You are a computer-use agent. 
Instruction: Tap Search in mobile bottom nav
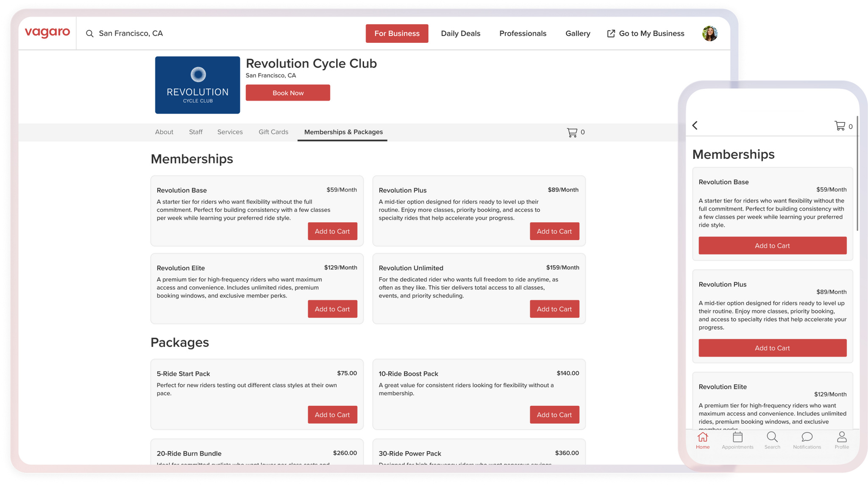772,441
